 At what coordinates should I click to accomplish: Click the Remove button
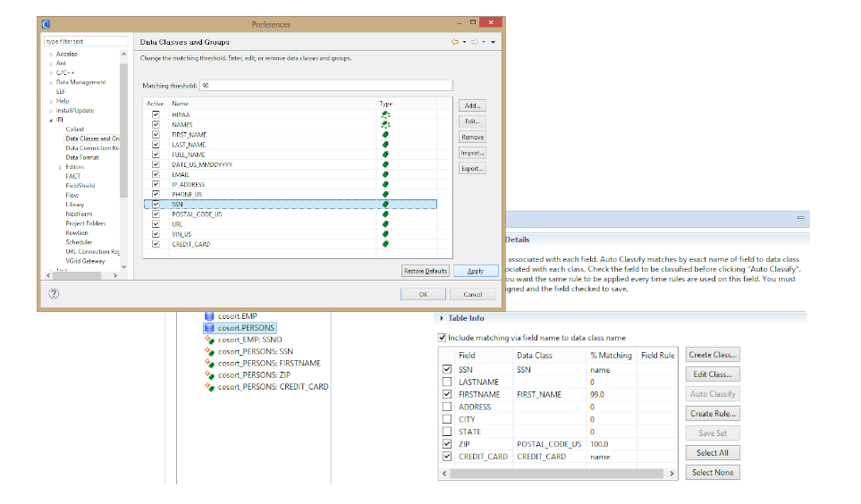pyautogui.click(x=472, y=138)
